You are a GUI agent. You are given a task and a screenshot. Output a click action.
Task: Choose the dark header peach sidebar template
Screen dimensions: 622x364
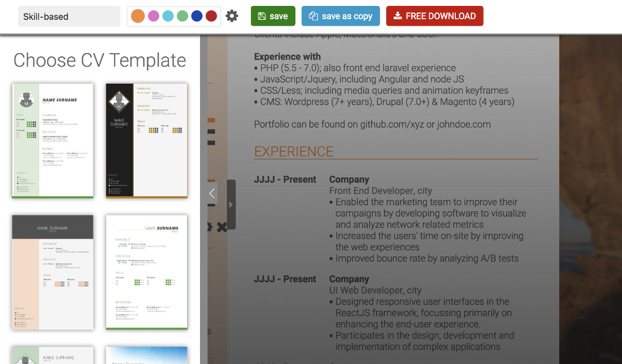(53, 272)
